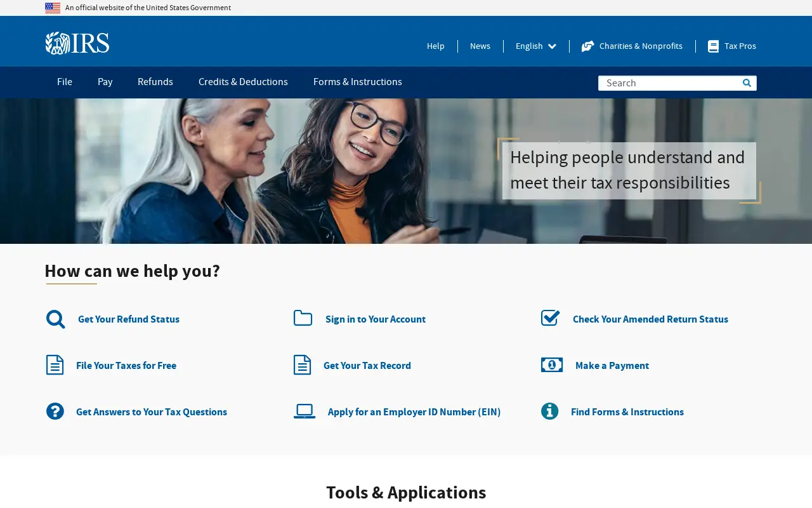Open the Make a Payment link
812x508 pixels.
pos(612,366)
